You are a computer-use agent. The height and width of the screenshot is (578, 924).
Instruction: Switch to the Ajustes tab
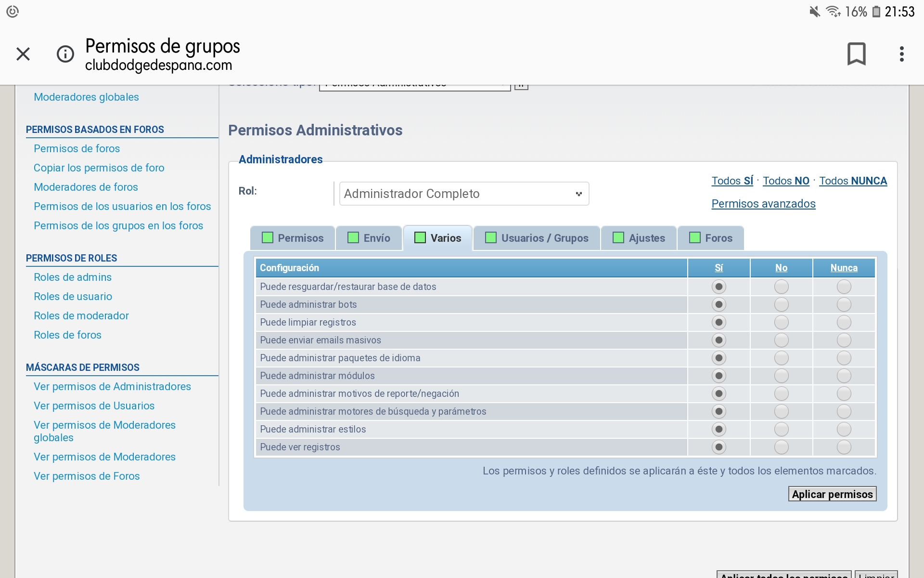point(646,238)
